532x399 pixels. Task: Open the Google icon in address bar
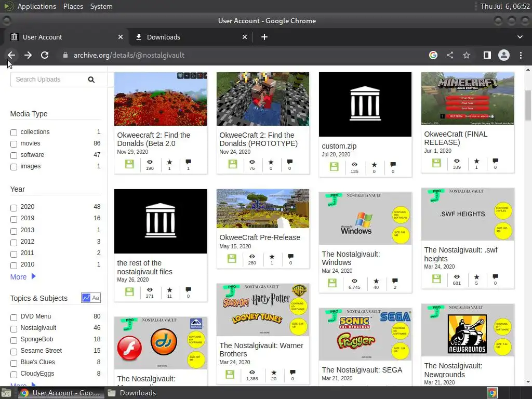[x=433, y=55]
